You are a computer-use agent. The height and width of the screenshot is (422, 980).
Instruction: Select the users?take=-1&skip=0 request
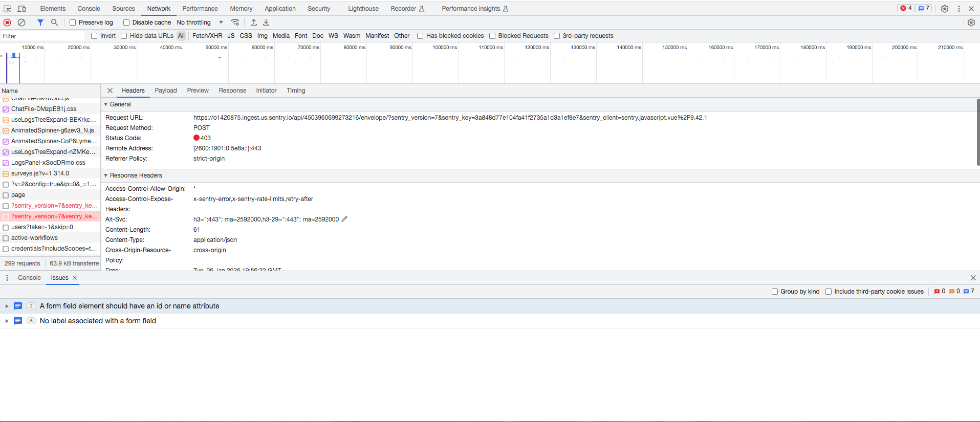click(x=50, y=227)
